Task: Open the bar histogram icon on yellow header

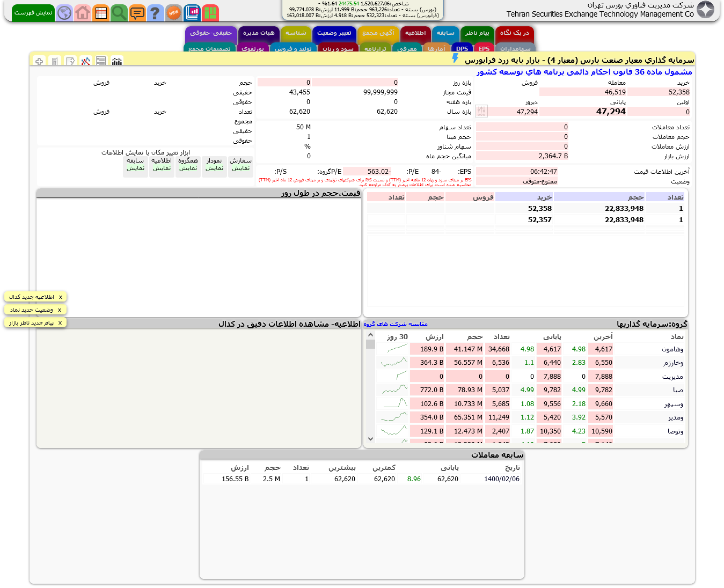Action: [117, 61]
